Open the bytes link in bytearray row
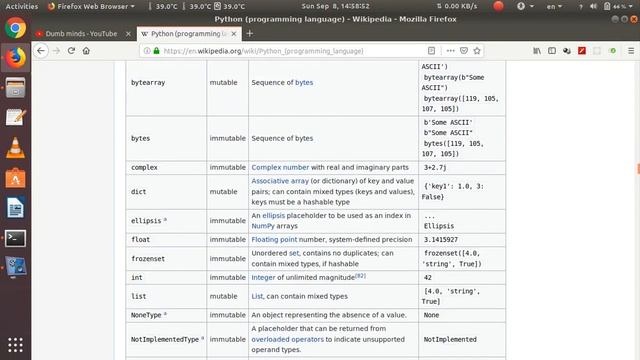This screenshot has height=360, width=640. pyautogui.click(x=304, y=82)
